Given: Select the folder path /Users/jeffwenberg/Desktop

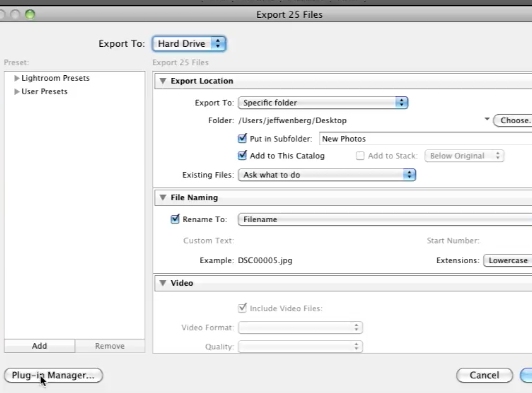Looking at the screenshot, I should (292, 120).
